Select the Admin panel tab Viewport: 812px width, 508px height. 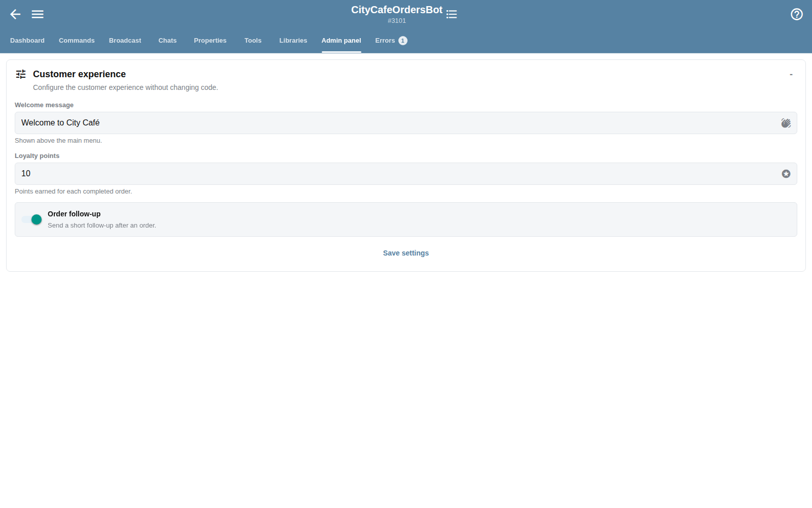[x=341, y=41]
